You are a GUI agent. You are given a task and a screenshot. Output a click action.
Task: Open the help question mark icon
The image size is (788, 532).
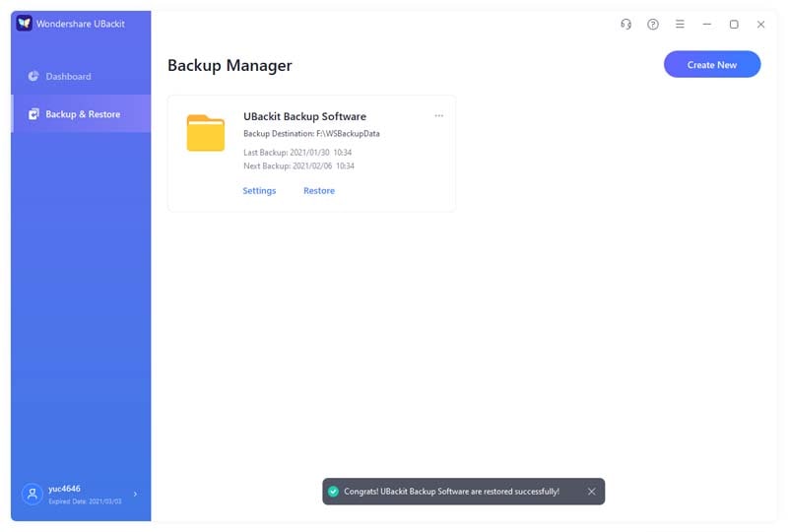point(653,24)
